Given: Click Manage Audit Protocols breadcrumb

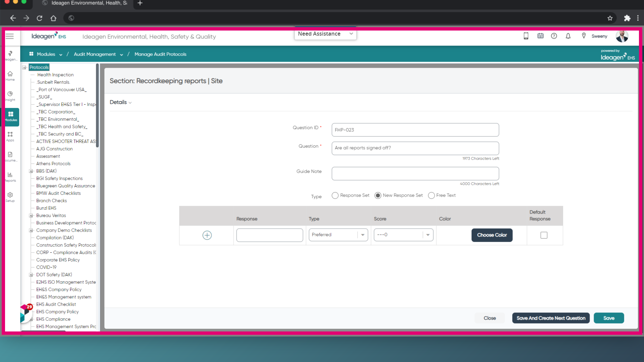Looking at the screenshot, I should pos(160,54).
